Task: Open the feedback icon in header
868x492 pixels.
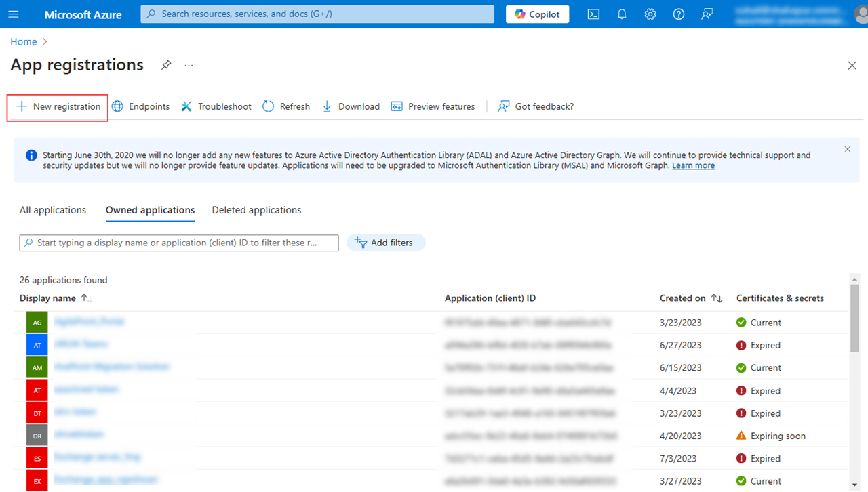Action: coord(707,14)
